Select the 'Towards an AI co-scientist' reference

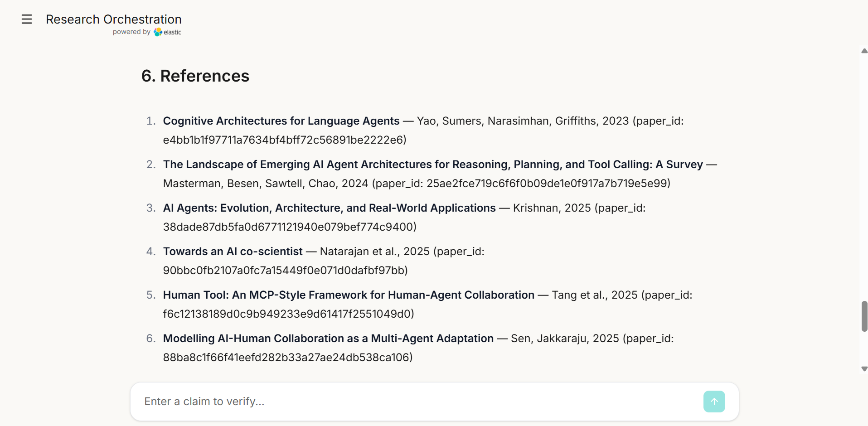click(233, 252)
